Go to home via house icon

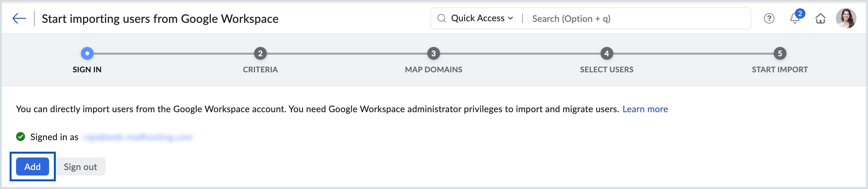[821, 19]
